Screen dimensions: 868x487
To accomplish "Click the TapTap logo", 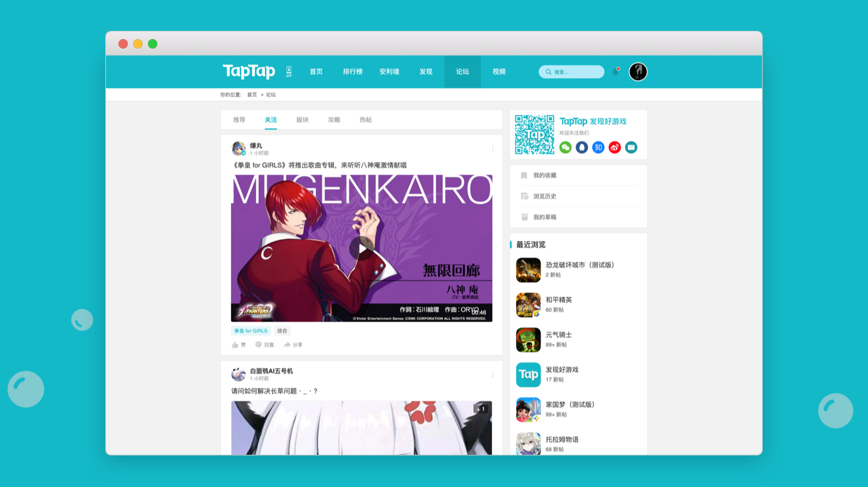I will coord(249,71).
